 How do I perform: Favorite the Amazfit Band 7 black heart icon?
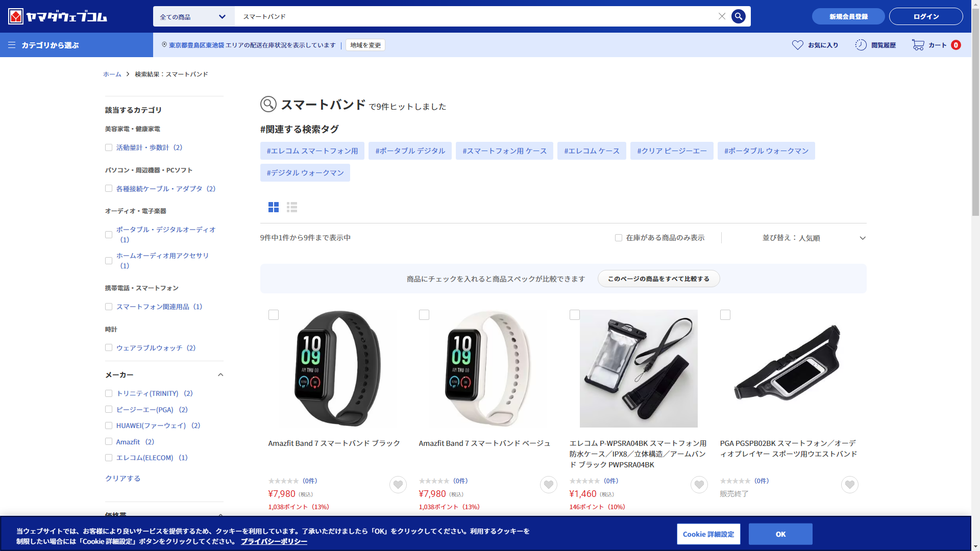click(398, 484)
